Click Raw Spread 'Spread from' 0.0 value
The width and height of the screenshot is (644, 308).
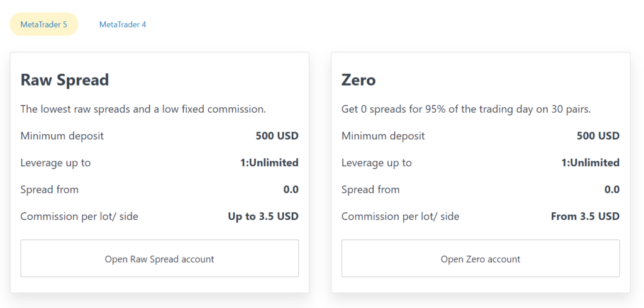(291, 189)
